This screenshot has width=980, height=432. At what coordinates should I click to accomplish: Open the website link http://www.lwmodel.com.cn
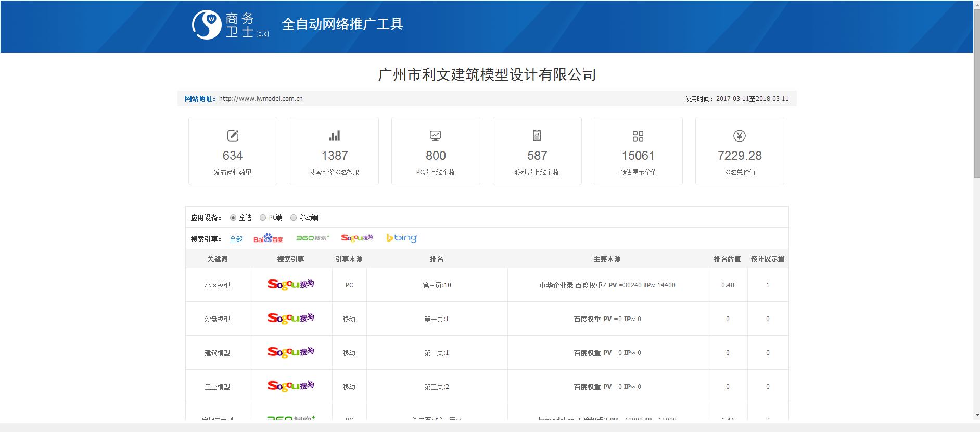point(261,98)
